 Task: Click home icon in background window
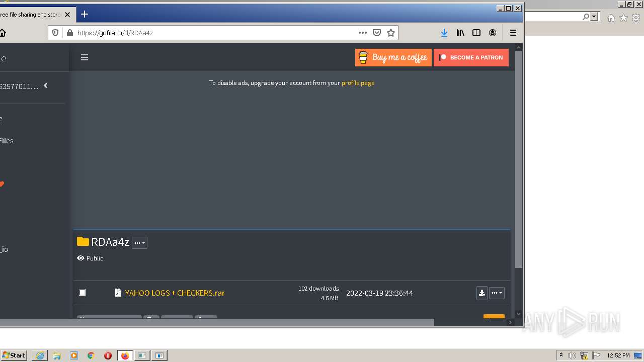point(611,18)
